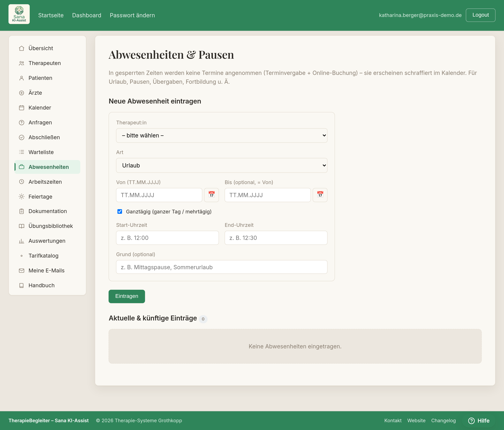Click the user email katharina.berger@praxis-demo.de
This screenshot has width=504, height=430.
click(420, 15)
